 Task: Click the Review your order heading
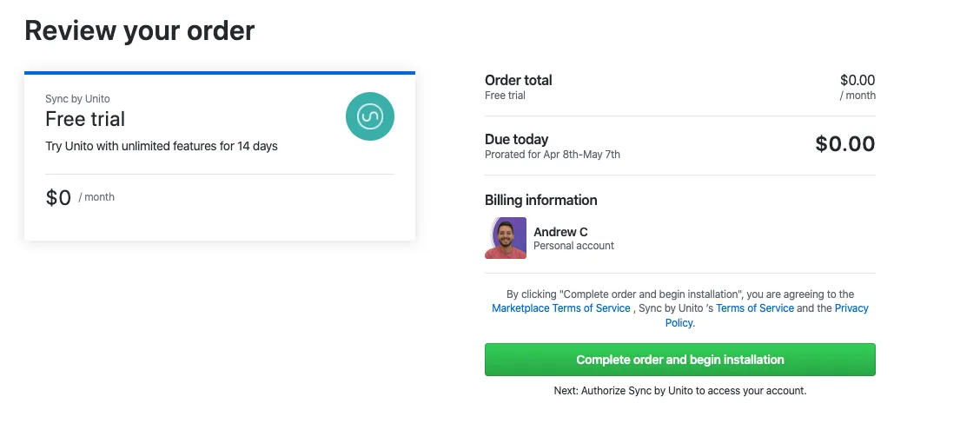(140, 31)
